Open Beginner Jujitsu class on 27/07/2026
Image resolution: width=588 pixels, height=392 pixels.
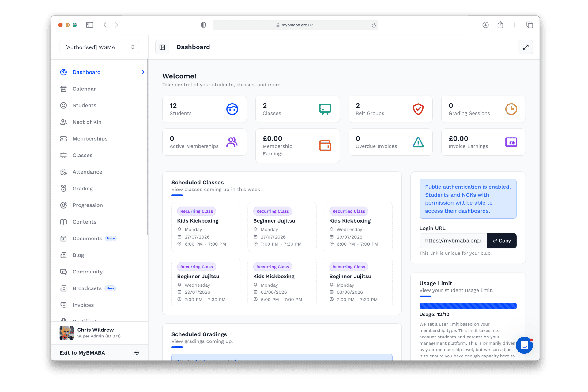point(282,227)
